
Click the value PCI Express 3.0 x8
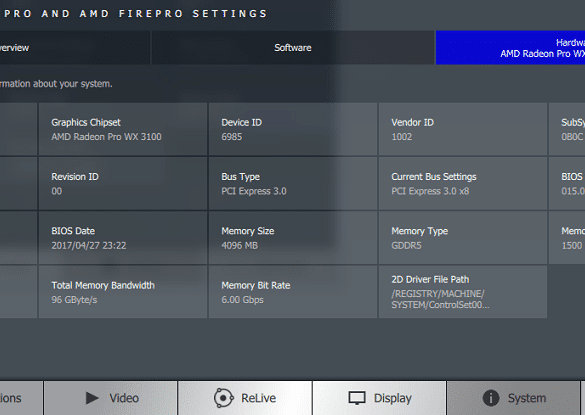pyautogui.click(x=430, y=191)
